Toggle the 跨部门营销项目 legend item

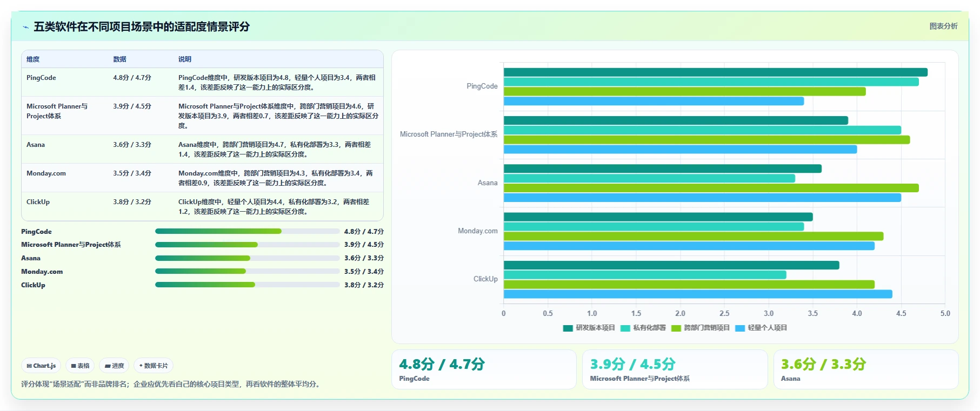(x=701, y=328)
